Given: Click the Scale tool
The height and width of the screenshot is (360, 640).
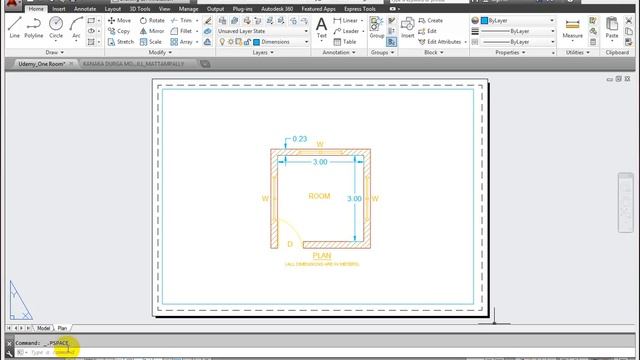Looking at the screenshot, I should pyautogui.click(x=151, y=42).
